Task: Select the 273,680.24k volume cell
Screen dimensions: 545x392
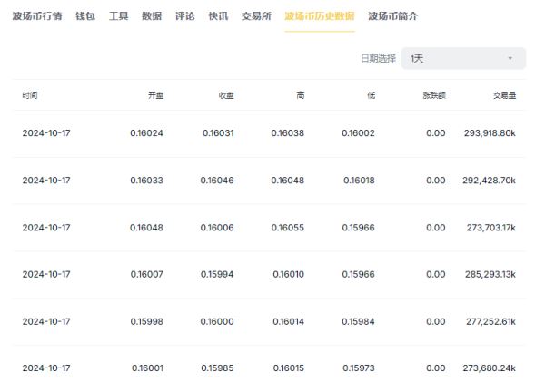Action: 488,368
